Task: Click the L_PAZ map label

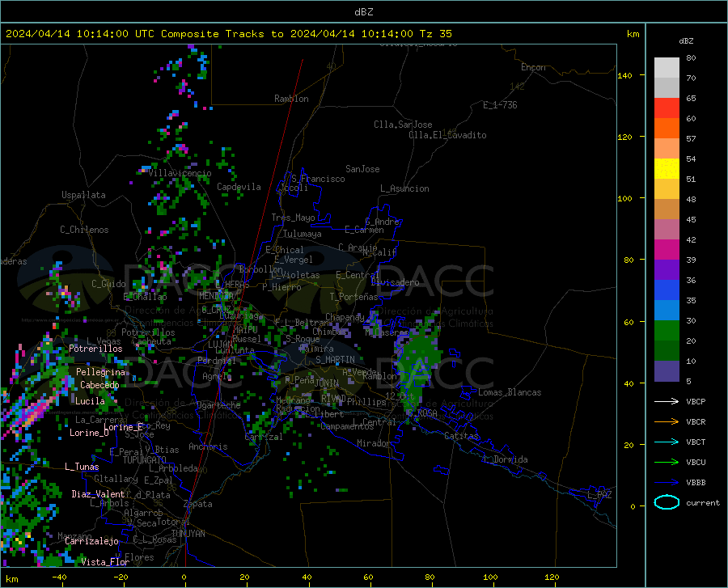Action: pyautogui.click(x=599, y=495)
